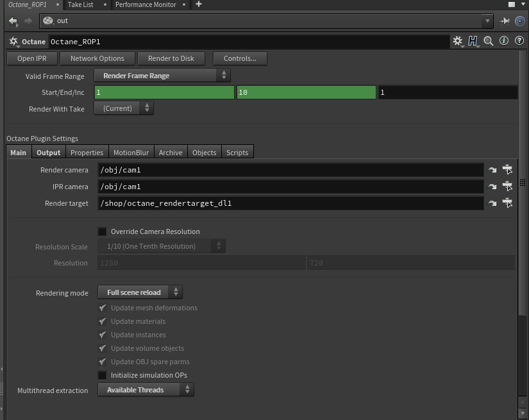
Task: Enable Override Camera Resolution checkbox
Action: click(102, 231)
